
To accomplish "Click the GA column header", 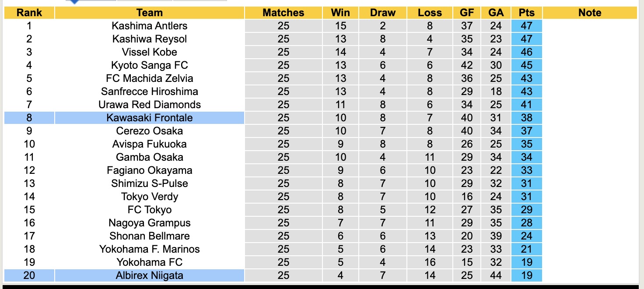I will pos(496,13).
